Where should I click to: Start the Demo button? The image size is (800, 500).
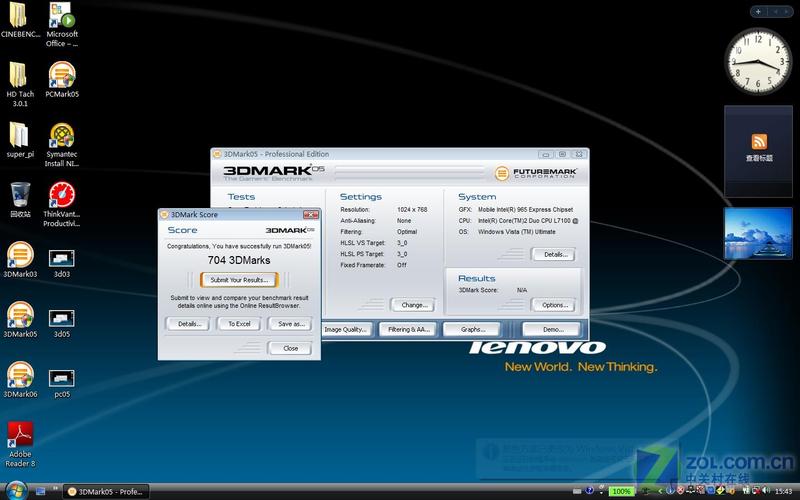coord(552,330)
